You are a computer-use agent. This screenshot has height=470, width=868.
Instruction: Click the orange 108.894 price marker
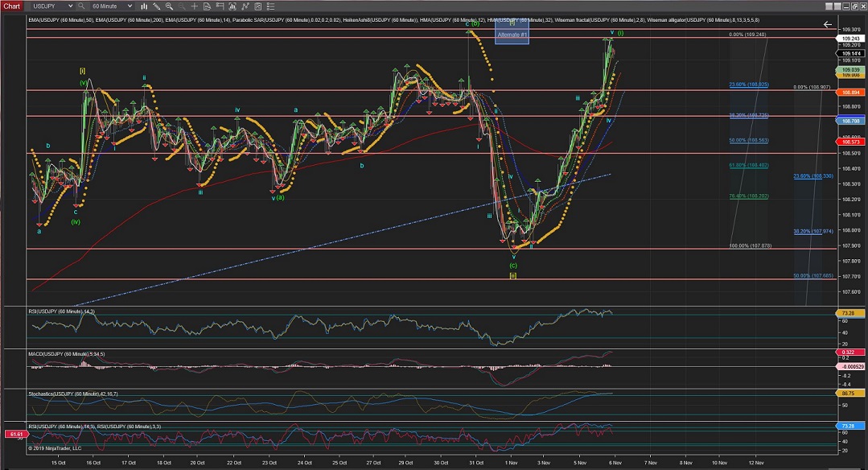[x=850, y=93]
